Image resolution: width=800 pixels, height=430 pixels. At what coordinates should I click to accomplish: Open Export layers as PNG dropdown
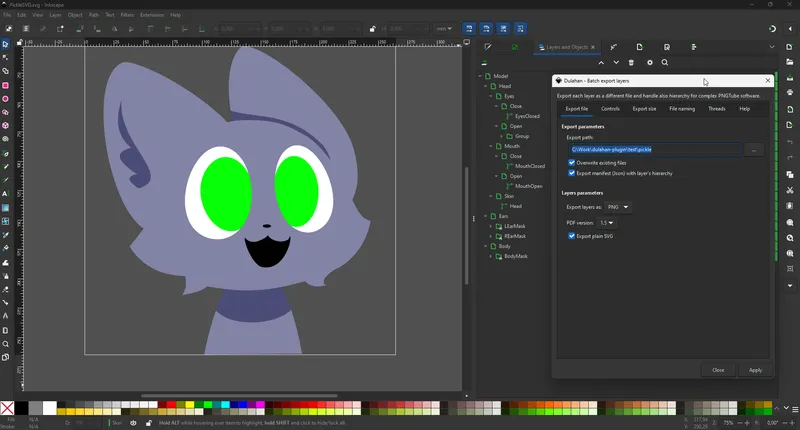click(618, 207)
